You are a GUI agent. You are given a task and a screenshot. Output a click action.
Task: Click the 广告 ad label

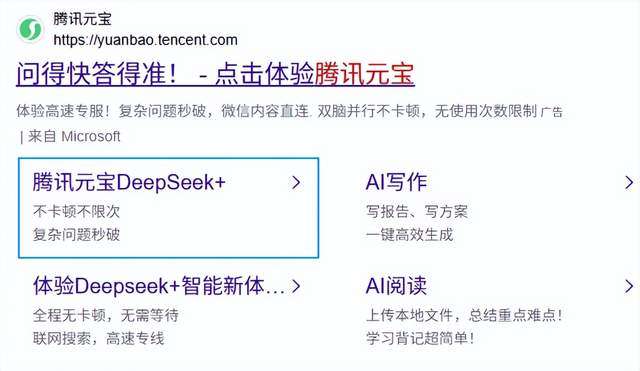pyautogui.click(x=552, y=112)
